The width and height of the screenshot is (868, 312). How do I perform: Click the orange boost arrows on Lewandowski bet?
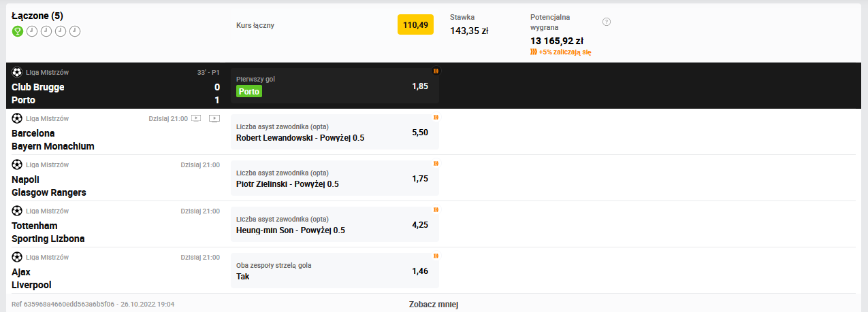coord(436,118)
